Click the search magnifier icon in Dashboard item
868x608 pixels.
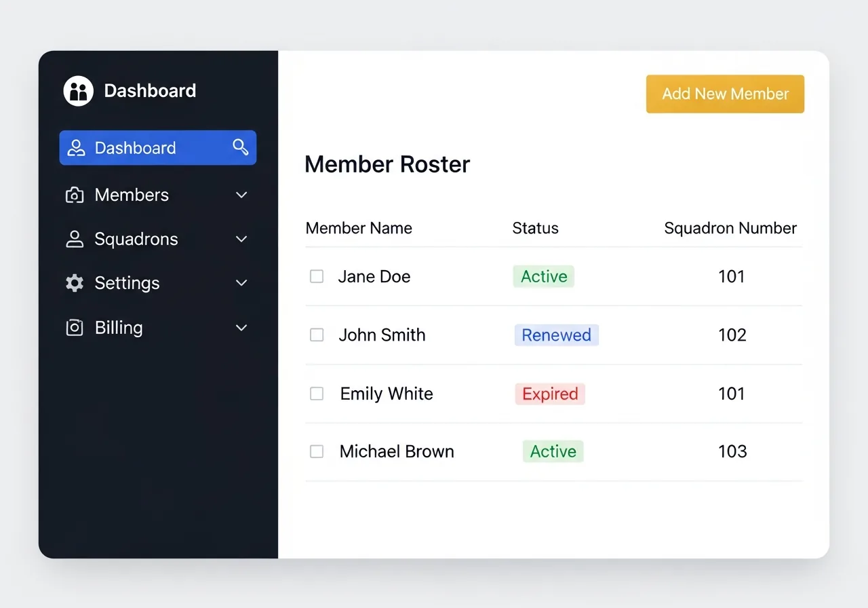tap(241, 147)
